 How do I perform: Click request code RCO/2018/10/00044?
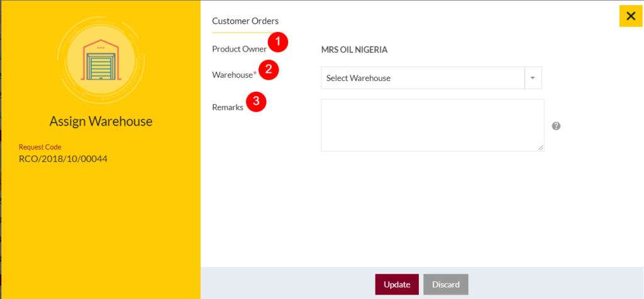click(63, 158)
